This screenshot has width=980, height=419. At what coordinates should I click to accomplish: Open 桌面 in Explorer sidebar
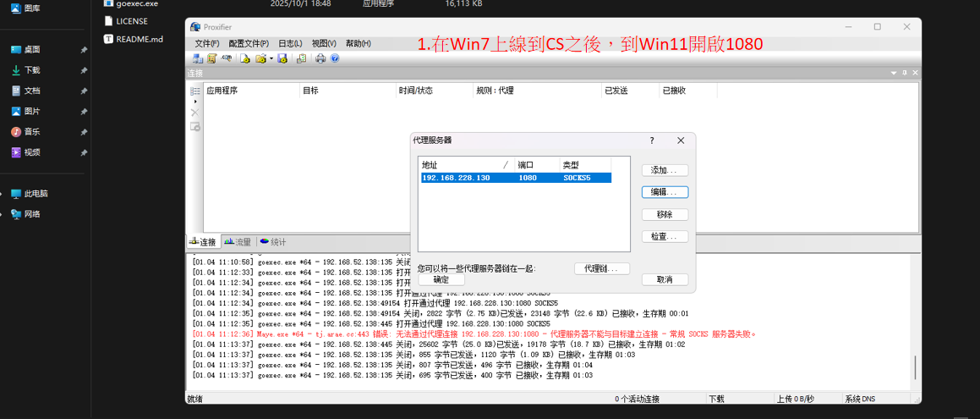click(32, 50)
